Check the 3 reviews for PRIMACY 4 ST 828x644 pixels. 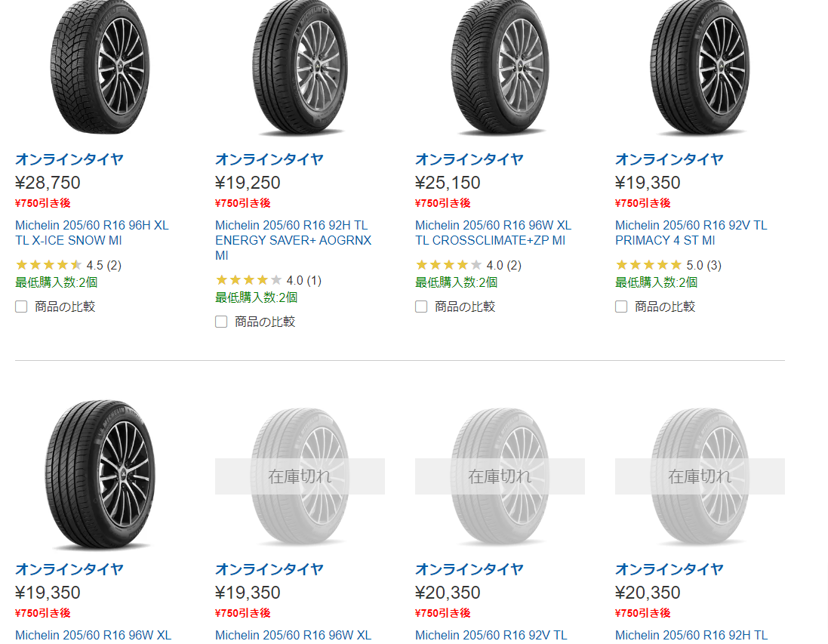[713, 265]
